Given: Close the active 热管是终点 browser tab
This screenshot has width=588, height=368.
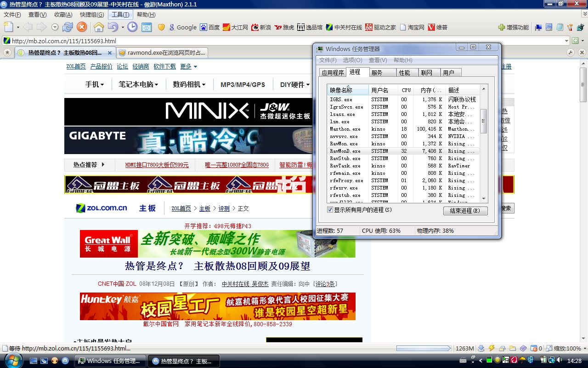Looking at the screenshot, I should (111, 52).
